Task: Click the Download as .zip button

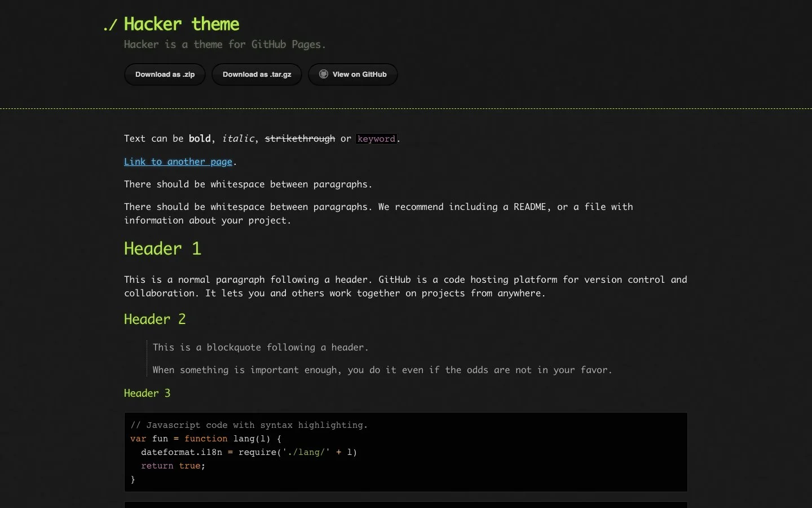Action: (165, 75)
